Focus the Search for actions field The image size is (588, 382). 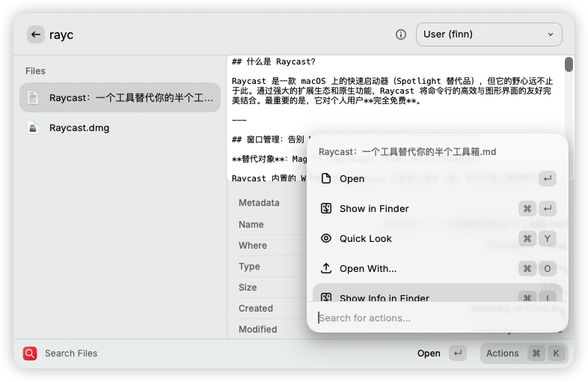tap(437, 318)
